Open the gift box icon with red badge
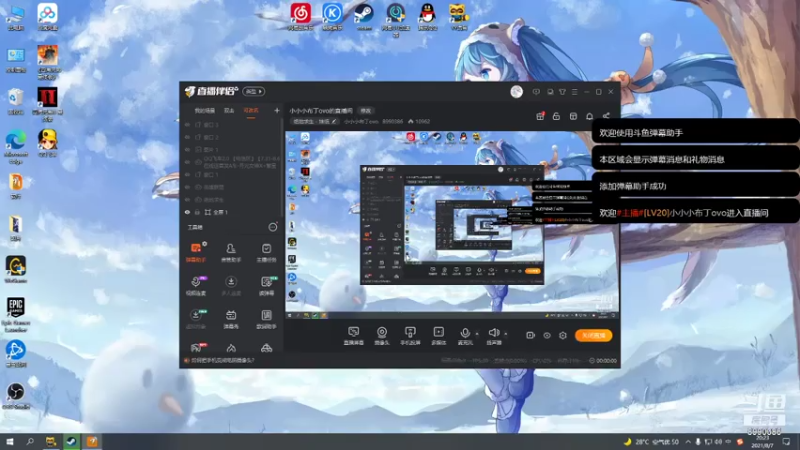This screenshot has width=800, height=450. pos(540,116)
